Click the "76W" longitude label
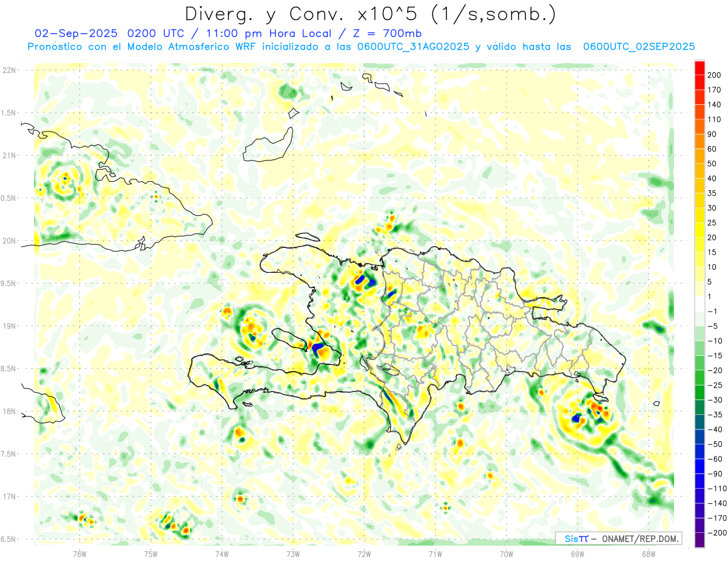Image resolution: width=728 pixels, height=562 pixels. pyautogui.click(x=79, y=554)
